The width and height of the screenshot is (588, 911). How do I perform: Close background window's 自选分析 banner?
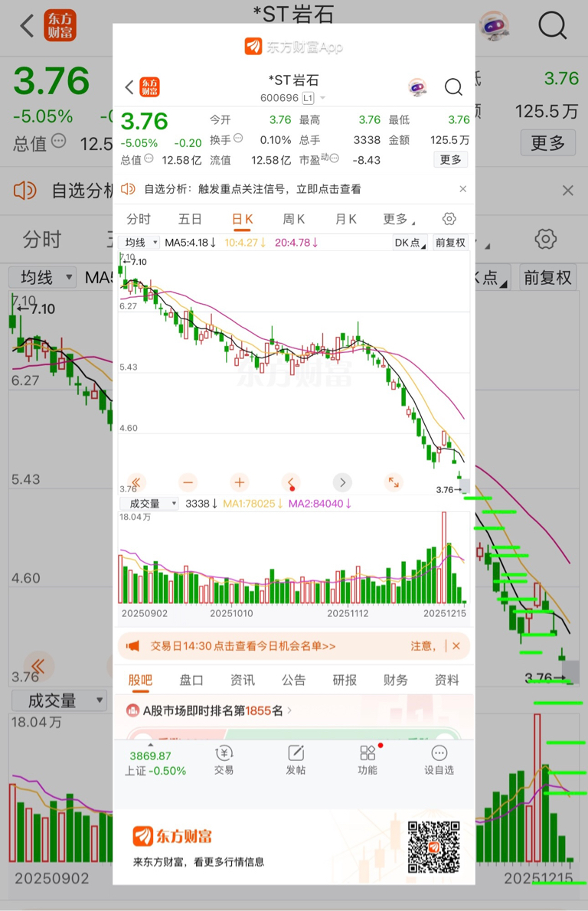click(x=568, y=191)
